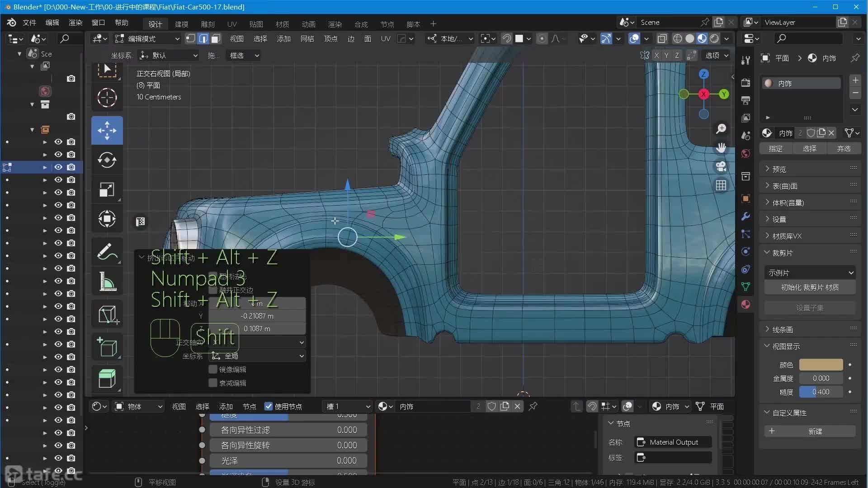Switch orthographic/perspective grid icon
The image size is (868, 488).
click(721, 185)
